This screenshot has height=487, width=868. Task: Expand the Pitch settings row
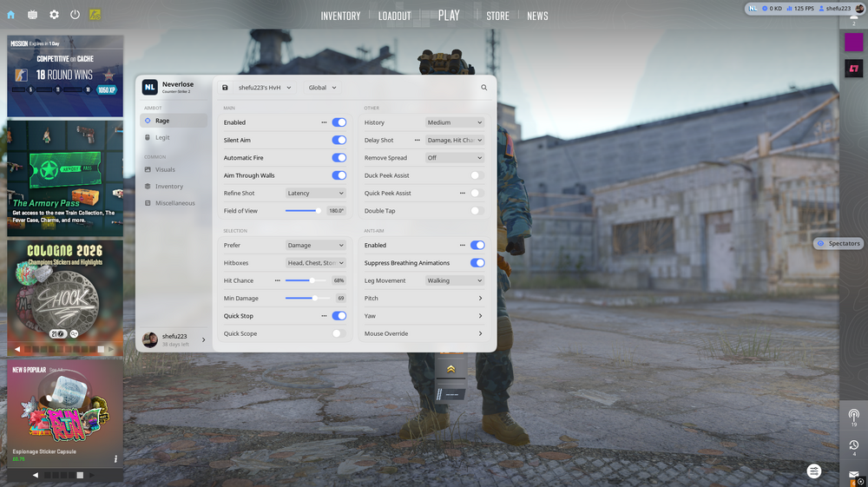[423, 299]
